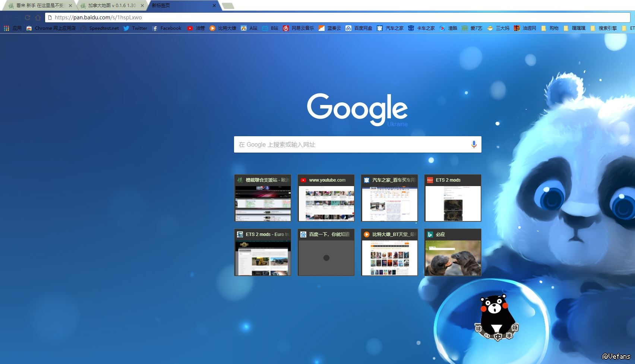Open the 爱7艺 bookmark

click(472, 28)
